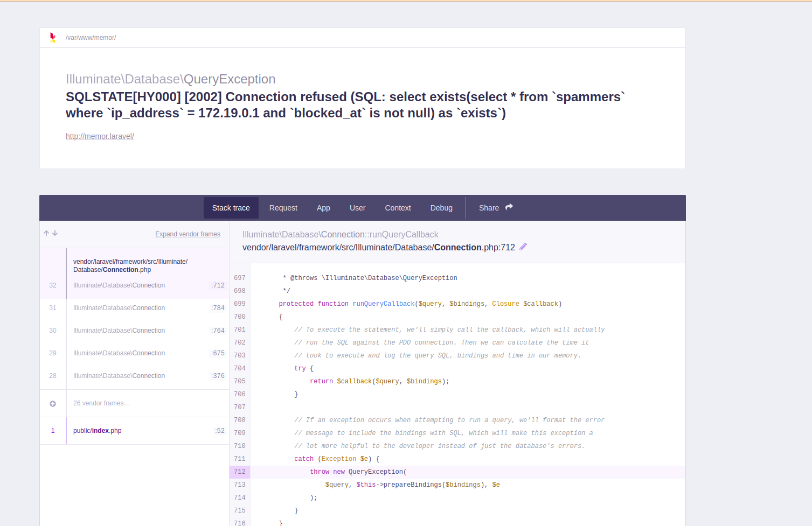Click the down arrow to go to next frame
Image resolution: width=812 pixels, height=526 pixels.
(53, 233)
